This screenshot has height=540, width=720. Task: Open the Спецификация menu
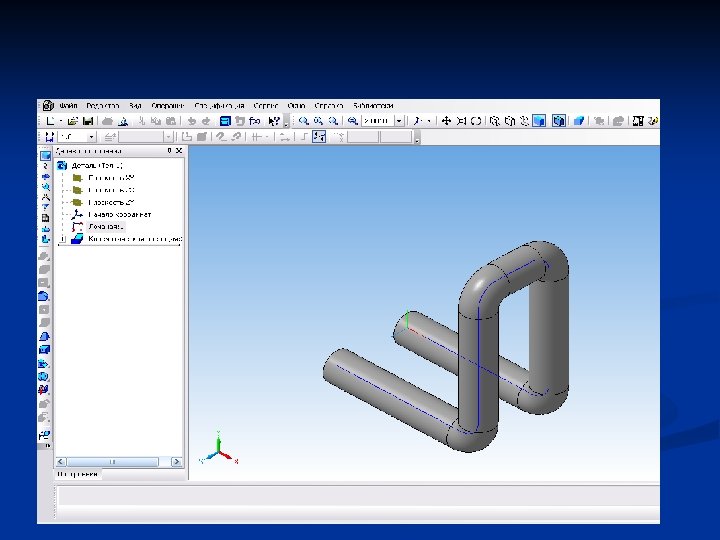(219, 106)
